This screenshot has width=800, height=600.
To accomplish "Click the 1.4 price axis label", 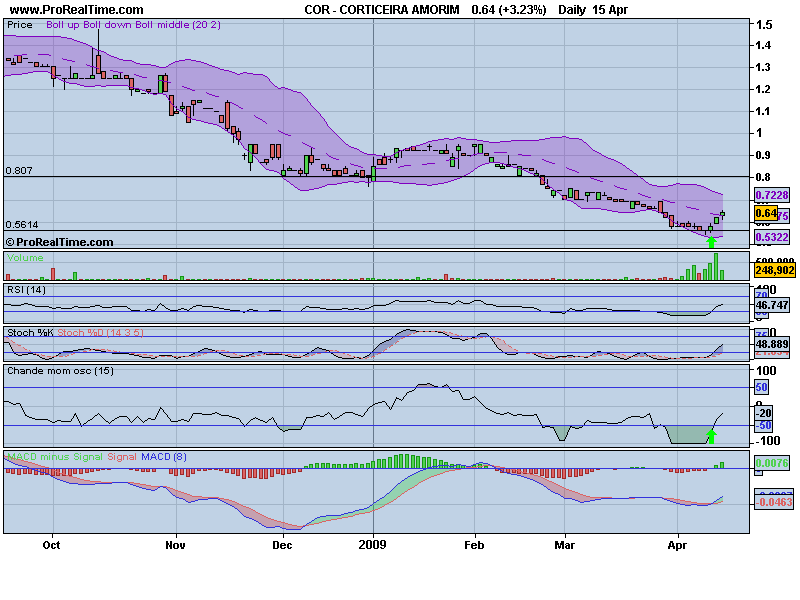I will (764, 45).
